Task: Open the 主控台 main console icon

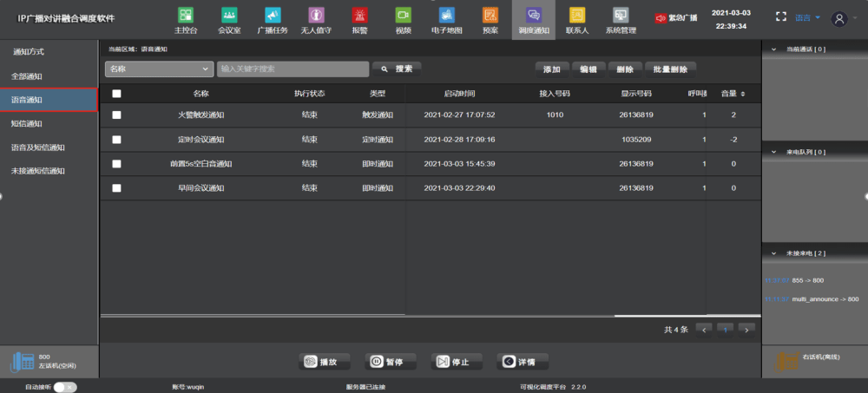Action: (x=186, y=15)
